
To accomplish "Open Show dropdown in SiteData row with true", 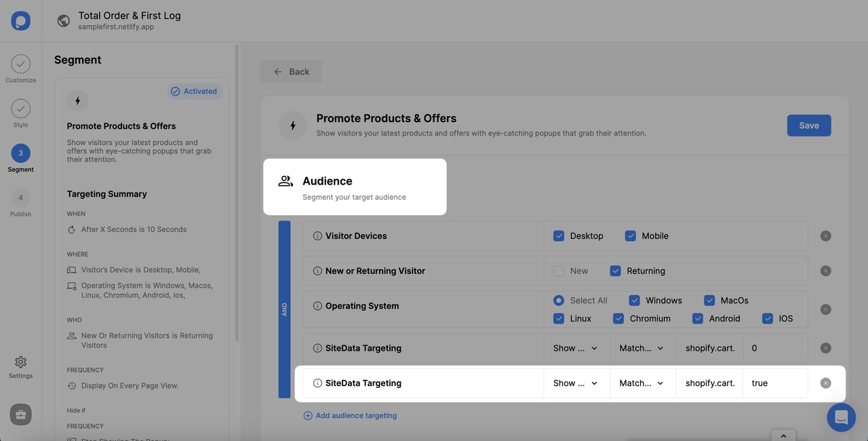I will (x=577, y=383).
